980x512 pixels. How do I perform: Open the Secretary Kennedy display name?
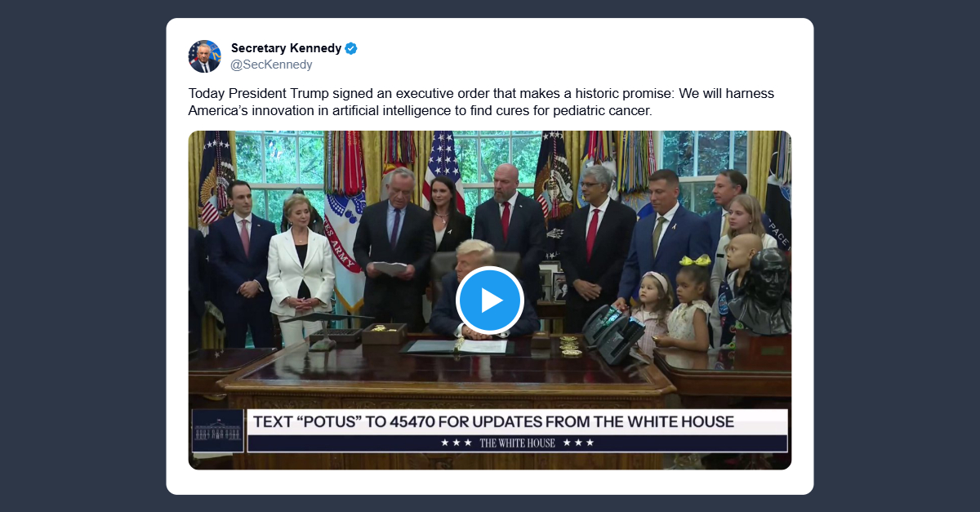point(286,48)
